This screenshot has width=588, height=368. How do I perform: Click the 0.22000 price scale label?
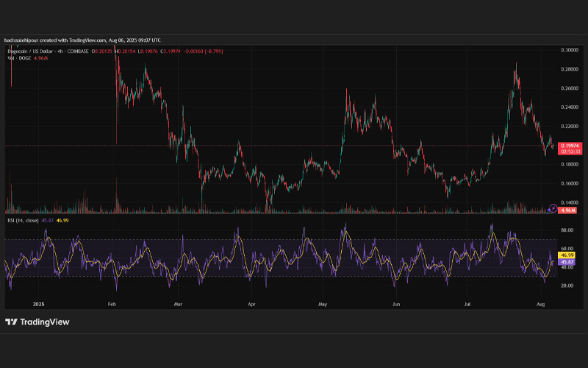(x=569, y=126)
